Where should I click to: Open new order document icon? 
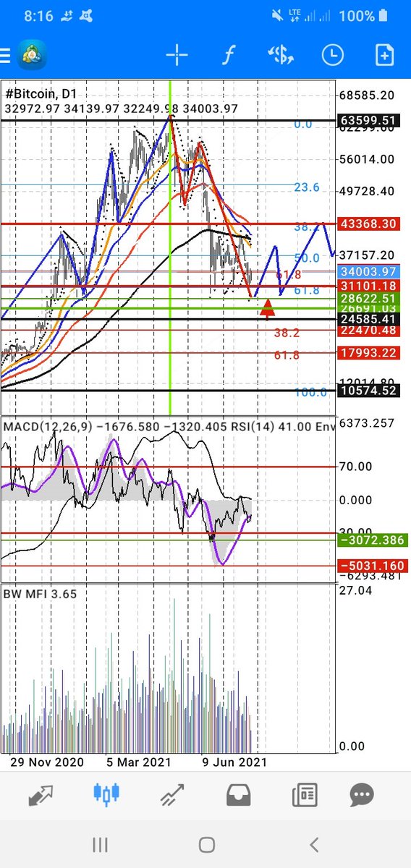pyautogui.click(x=384, y=55)
